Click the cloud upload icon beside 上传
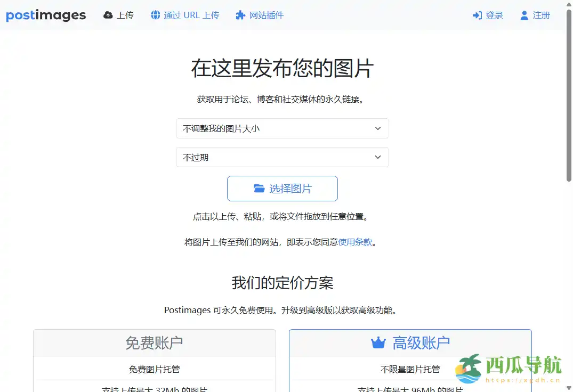 108,15
